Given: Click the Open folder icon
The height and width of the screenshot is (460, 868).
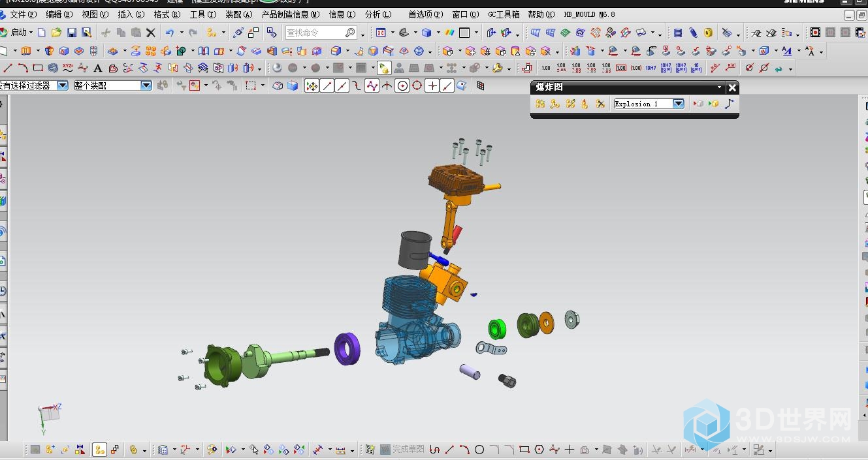Looking at the screenshot, I should click(x=56, y=33).
